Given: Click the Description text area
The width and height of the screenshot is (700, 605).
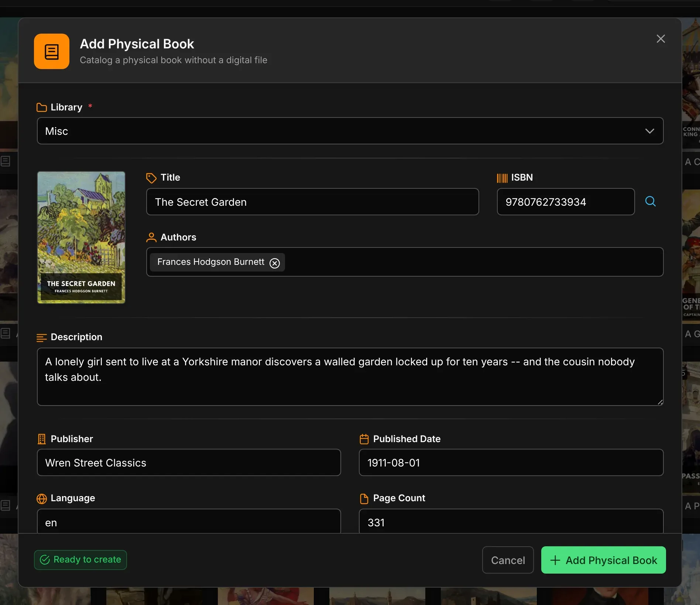Looking at the screenshot, I should click(x=350, y=377).
